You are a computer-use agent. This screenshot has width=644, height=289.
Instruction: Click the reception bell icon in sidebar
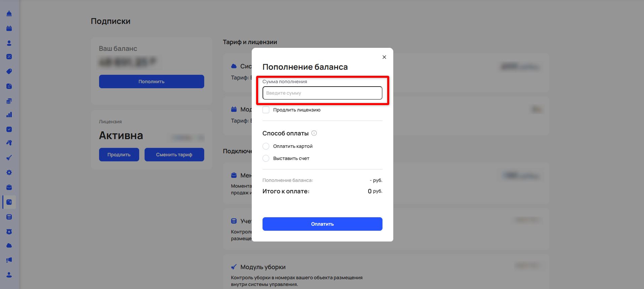(x=9, y=13)
